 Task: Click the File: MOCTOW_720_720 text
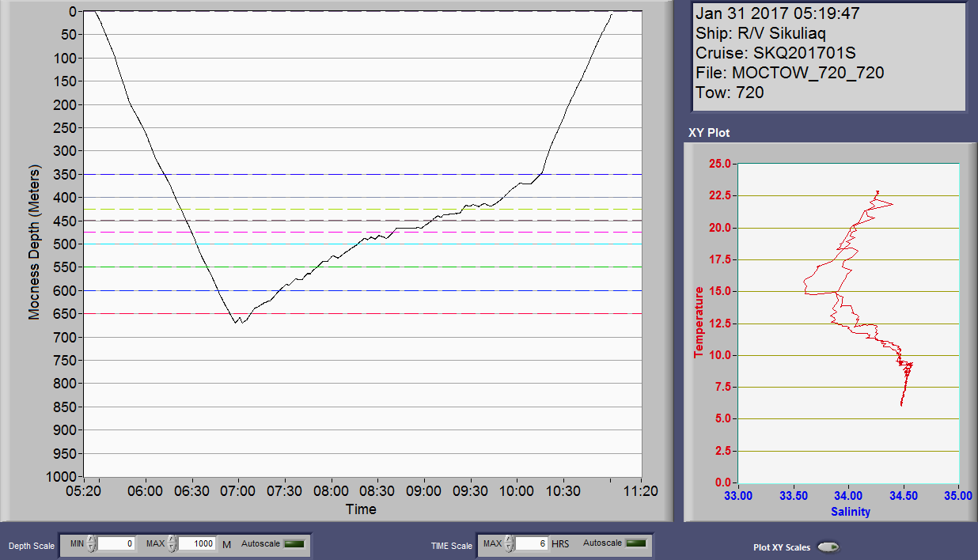click(790, 73)
